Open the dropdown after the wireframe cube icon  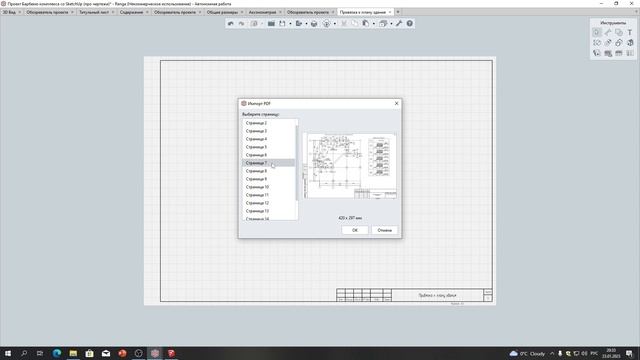(x=335, y=24)
